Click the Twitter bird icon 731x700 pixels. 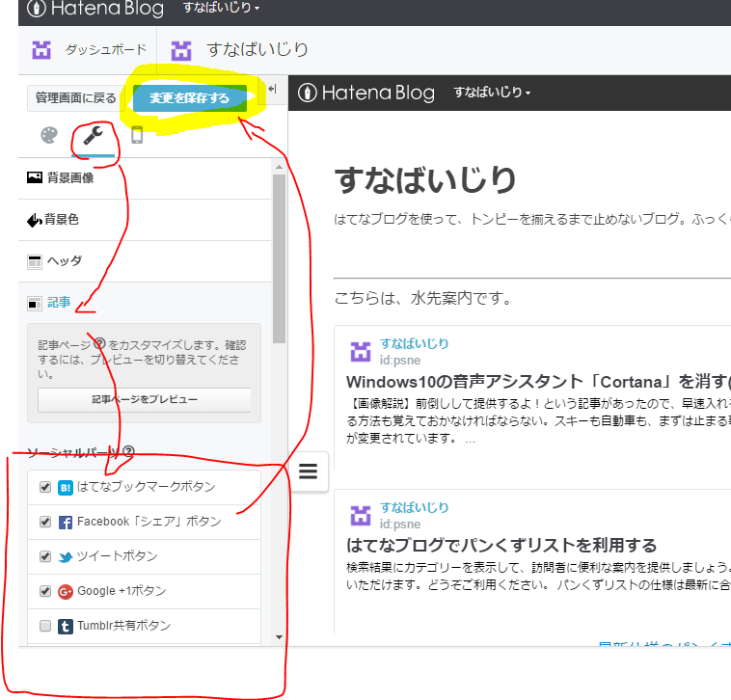click(x=66, y=557)
